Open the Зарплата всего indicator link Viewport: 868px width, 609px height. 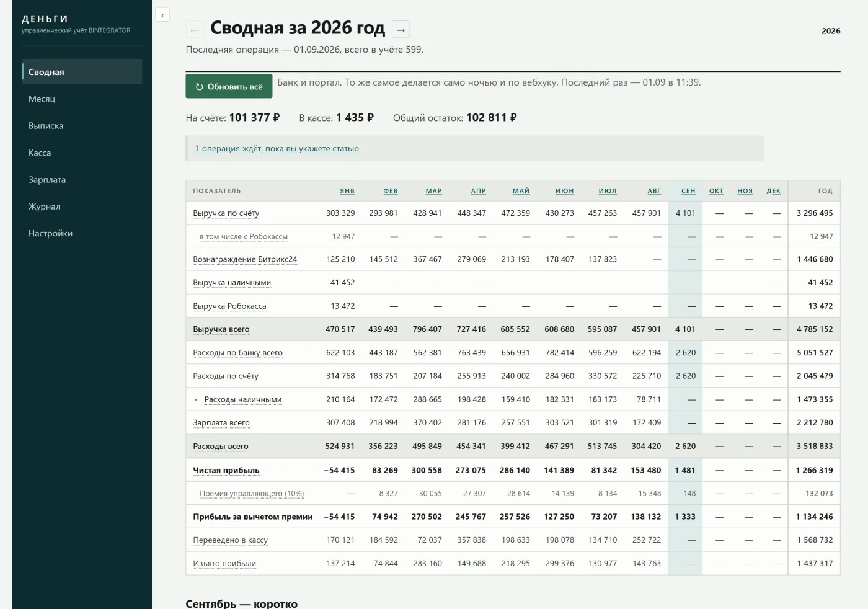(221, 423)
